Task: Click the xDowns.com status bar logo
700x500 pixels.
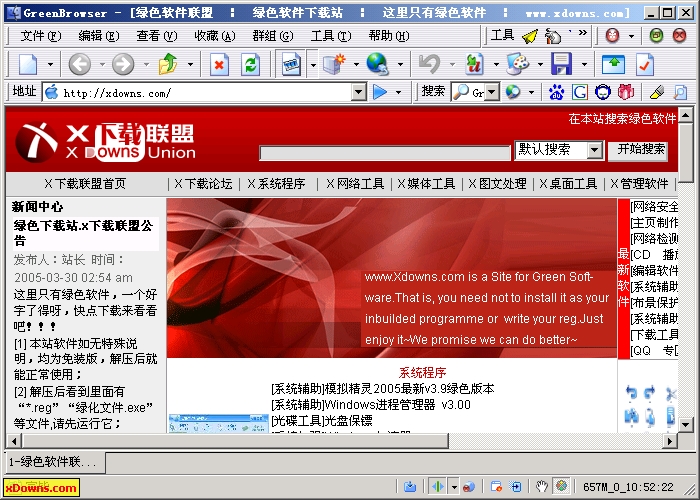Action: click(42, 488)
